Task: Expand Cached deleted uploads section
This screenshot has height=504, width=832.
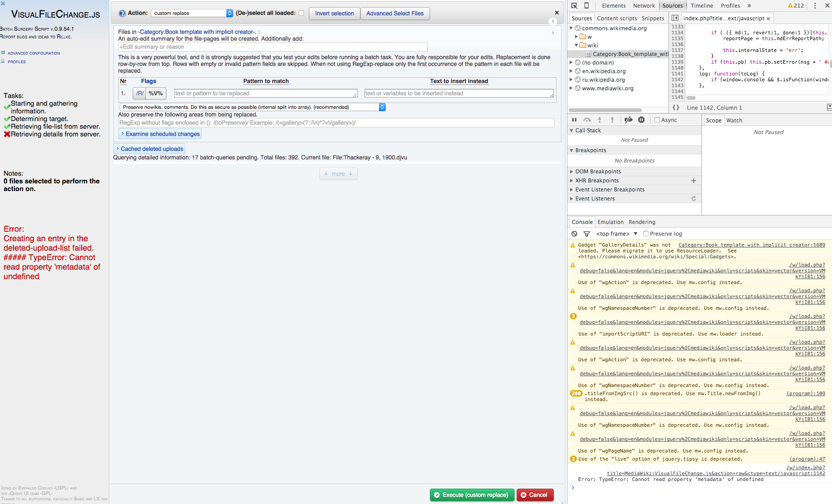Action: pyautogui.click(x=150, y=149)
